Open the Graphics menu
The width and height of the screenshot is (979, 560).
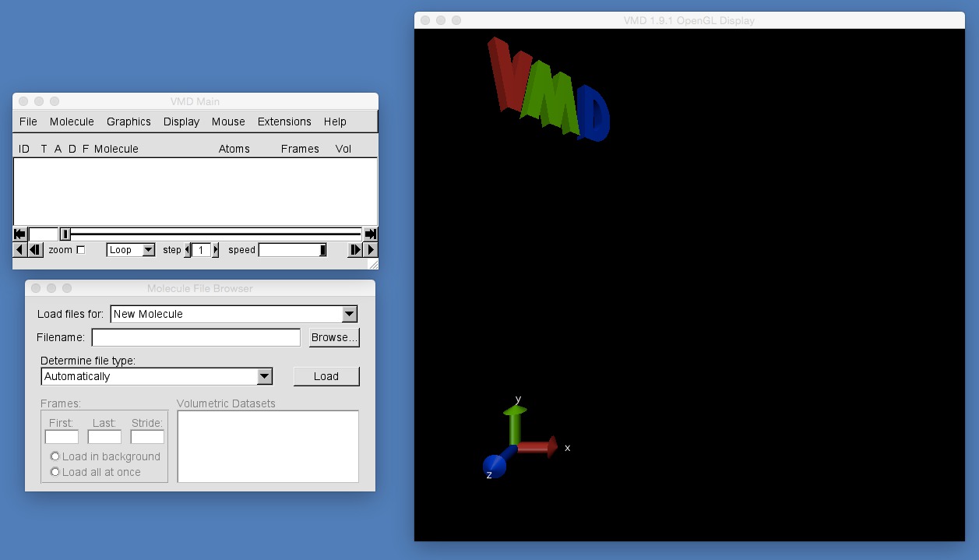[x=129, y=122]
